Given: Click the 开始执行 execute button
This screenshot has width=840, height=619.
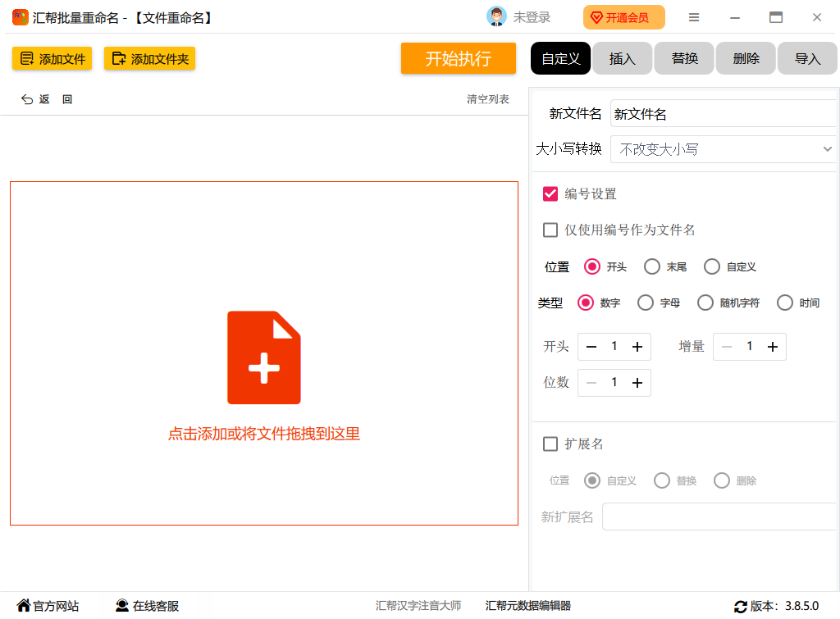Looking at the screenshot, I should tap(458, 57).
